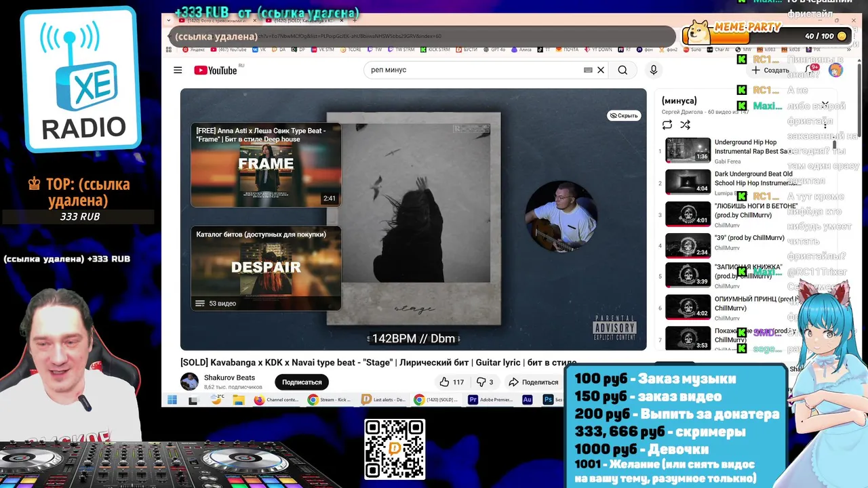Open the YouTube hamburger guide menu
This screenshot has width=868, height=488.
pyautogui.click(x=178, y=70)
